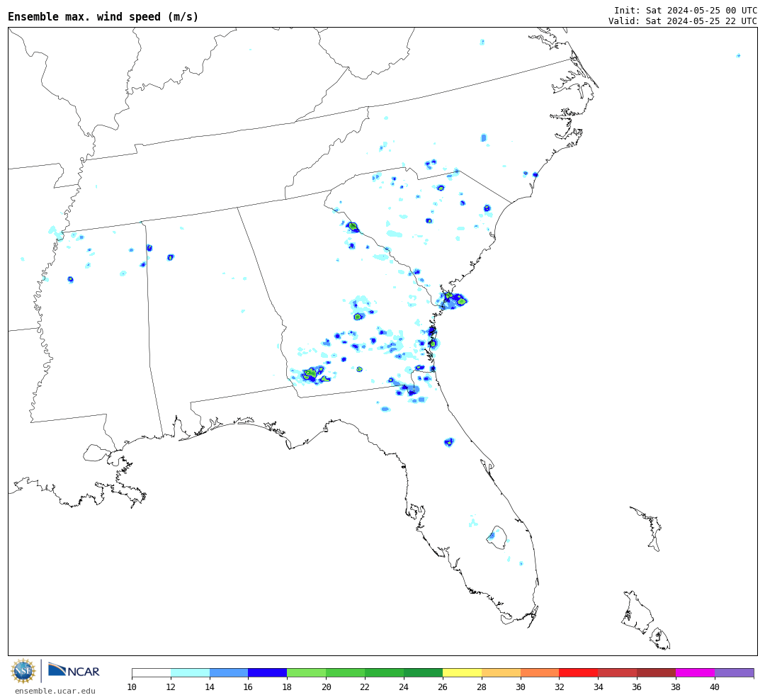Click the colorbar label '30'
This screenshot has height=700, width=765.
click(521, 687)
